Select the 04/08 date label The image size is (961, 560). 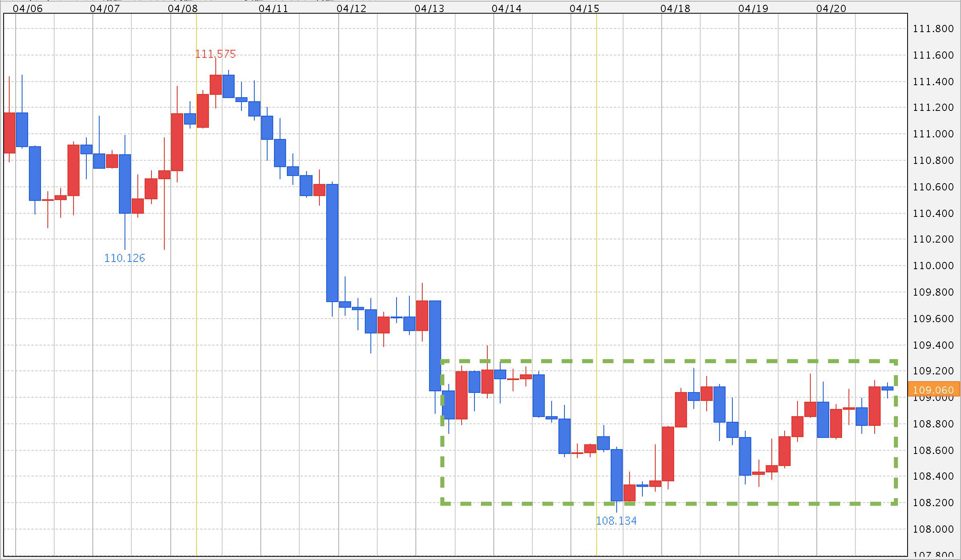point(183,8)
